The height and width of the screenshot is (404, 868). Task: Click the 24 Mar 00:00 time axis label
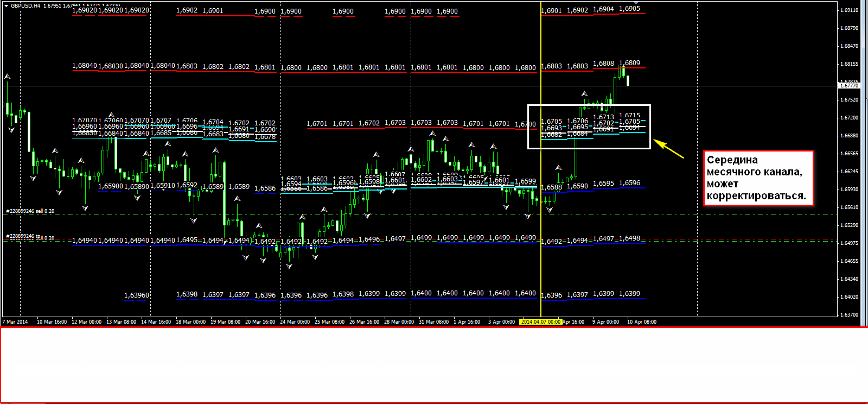coord(295,321)
